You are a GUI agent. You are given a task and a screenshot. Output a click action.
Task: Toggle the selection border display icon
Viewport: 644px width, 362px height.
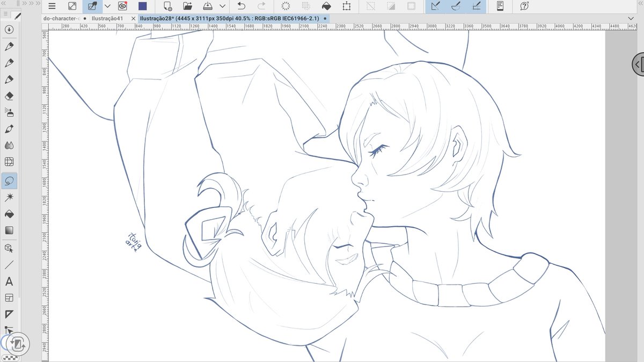[411, 6]
